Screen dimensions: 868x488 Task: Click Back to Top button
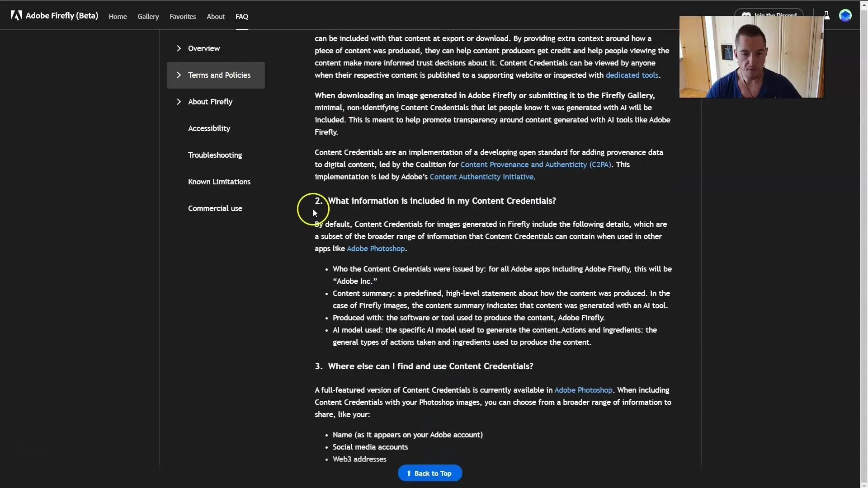pyautogui.click(x=430, y=473)
